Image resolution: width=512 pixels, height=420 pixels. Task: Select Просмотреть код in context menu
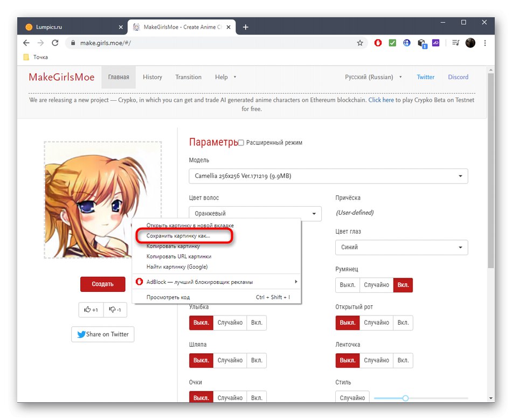217,297
